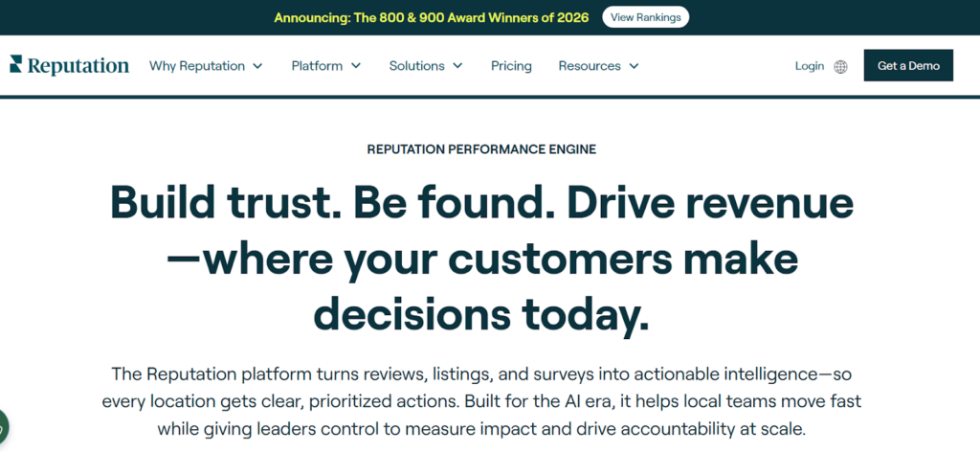This screenshot has width=980, height=452.
Task: Go to the Pricing page
Action: point(511,66)
